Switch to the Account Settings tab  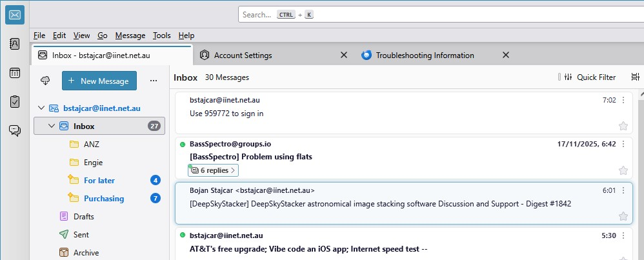coord(243,55)
